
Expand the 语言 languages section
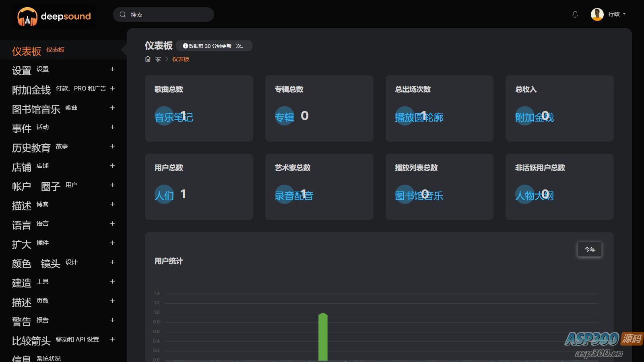[x=112, y=224]
